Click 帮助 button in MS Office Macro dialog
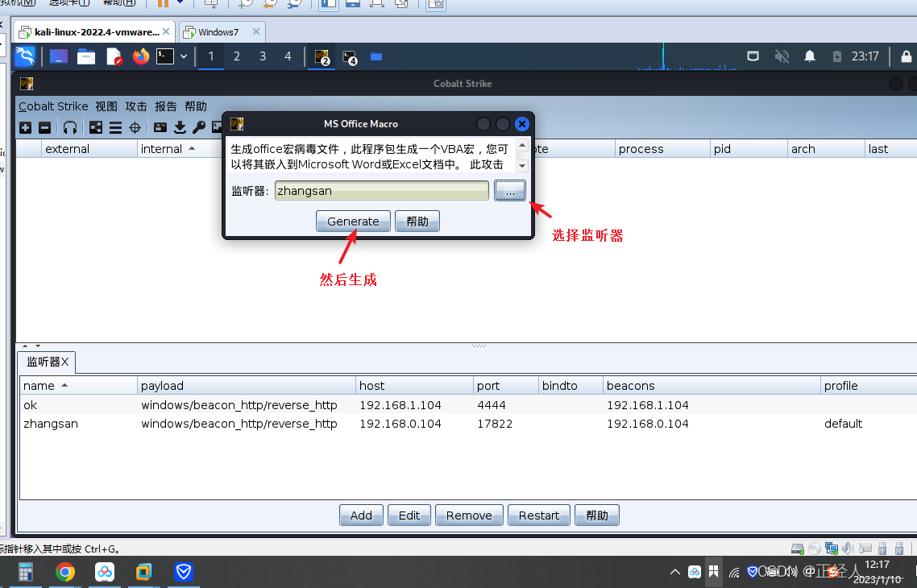This screenshot has height=588, width=917. pos(417,222)
